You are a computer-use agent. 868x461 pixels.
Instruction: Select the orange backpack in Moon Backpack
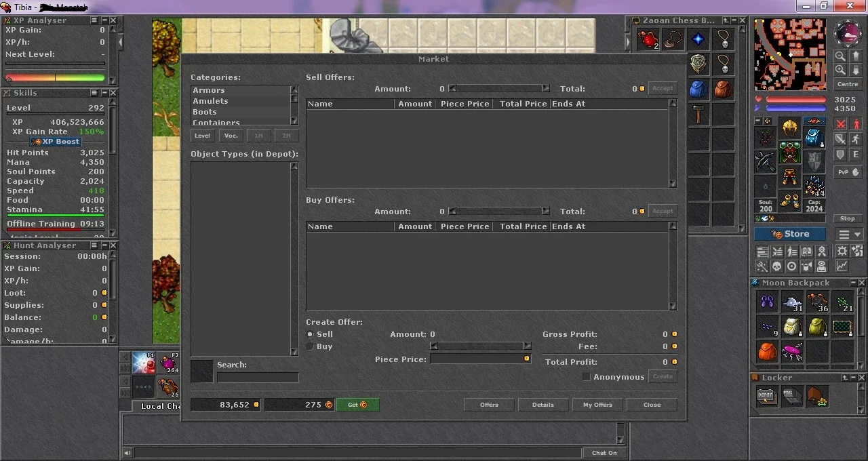(767, 351)
